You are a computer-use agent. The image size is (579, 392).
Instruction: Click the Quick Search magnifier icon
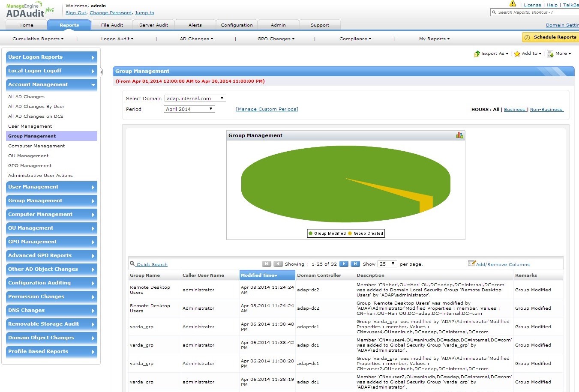tap(132, 264)
